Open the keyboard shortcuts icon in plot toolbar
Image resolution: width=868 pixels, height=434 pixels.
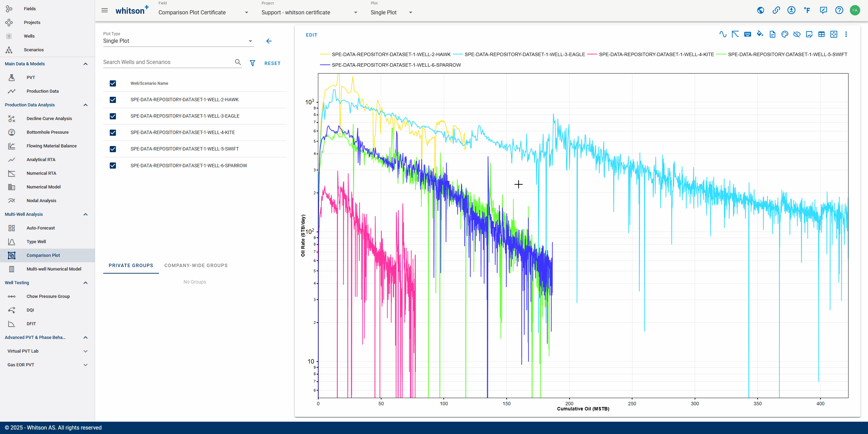[748, 34]
